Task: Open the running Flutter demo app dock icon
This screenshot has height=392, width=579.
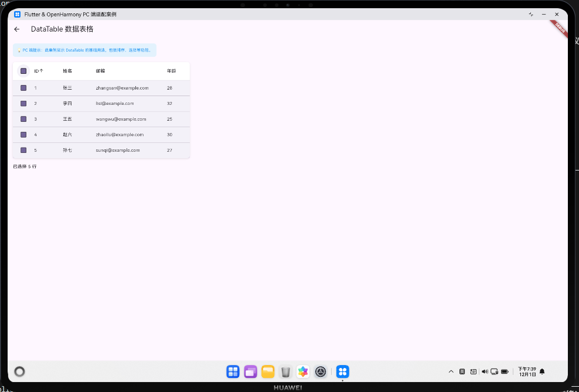Action: coord(342,371)
